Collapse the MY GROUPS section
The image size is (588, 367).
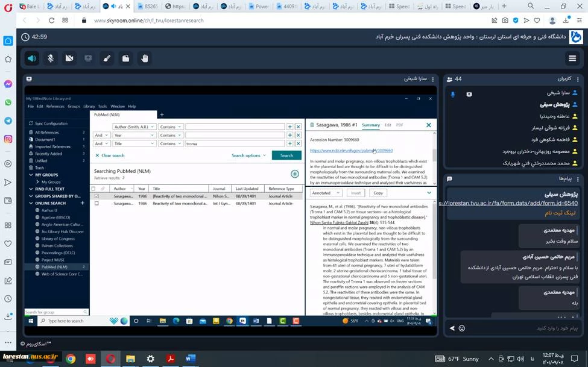point(31,175)
